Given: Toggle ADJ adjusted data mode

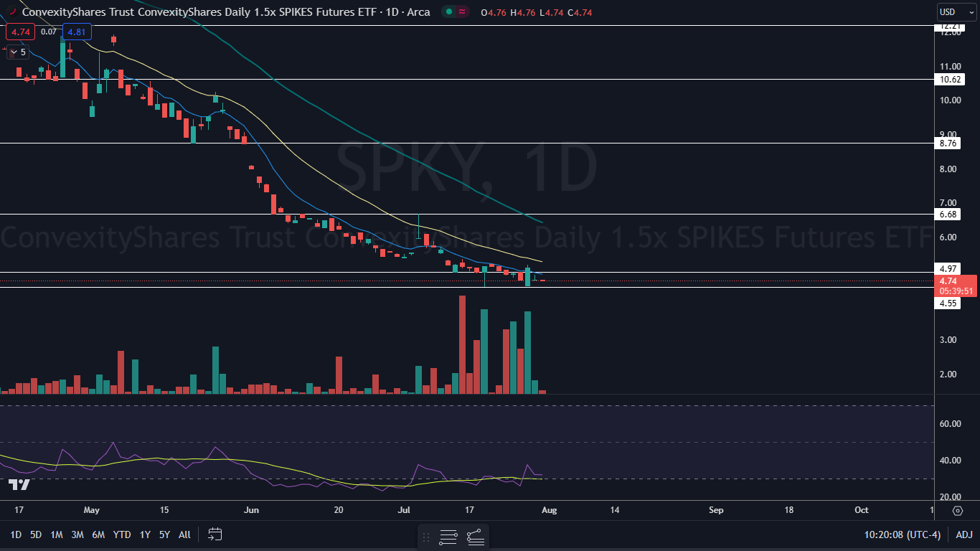Looking at the screenshot, I should tap(963, 534).
